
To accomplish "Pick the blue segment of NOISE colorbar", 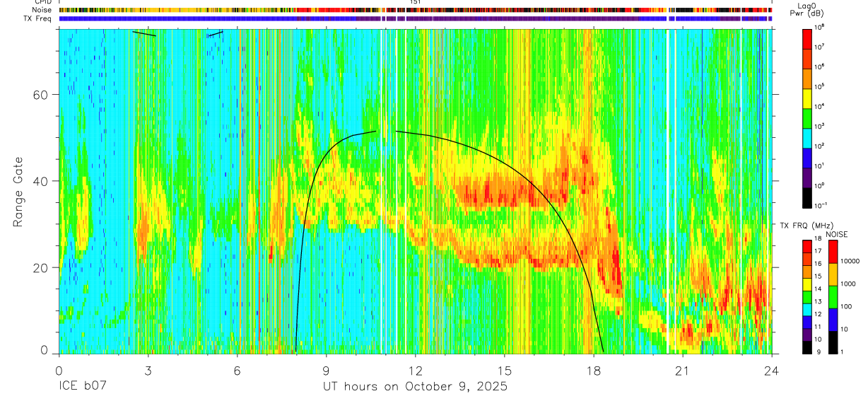I will point(833,320).
